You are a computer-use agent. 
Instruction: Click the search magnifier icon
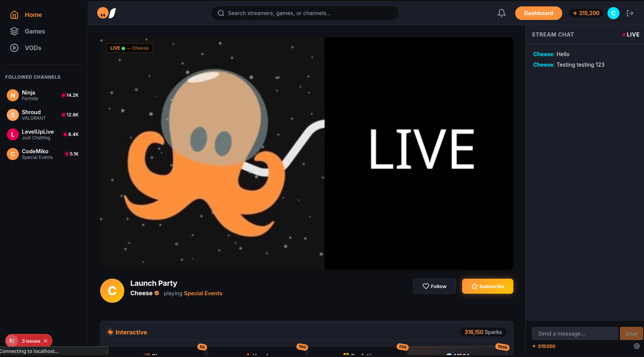(x=221, y=13)
